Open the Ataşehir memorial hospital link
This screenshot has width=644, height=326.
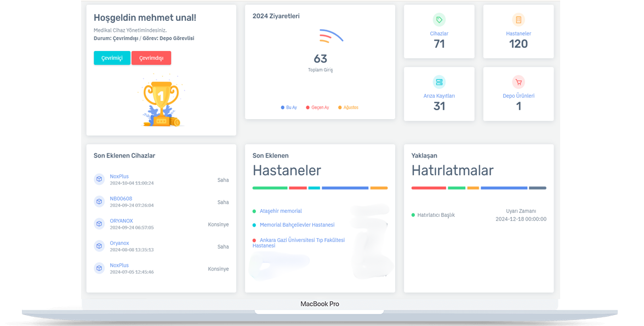click(x=281, y=211)
